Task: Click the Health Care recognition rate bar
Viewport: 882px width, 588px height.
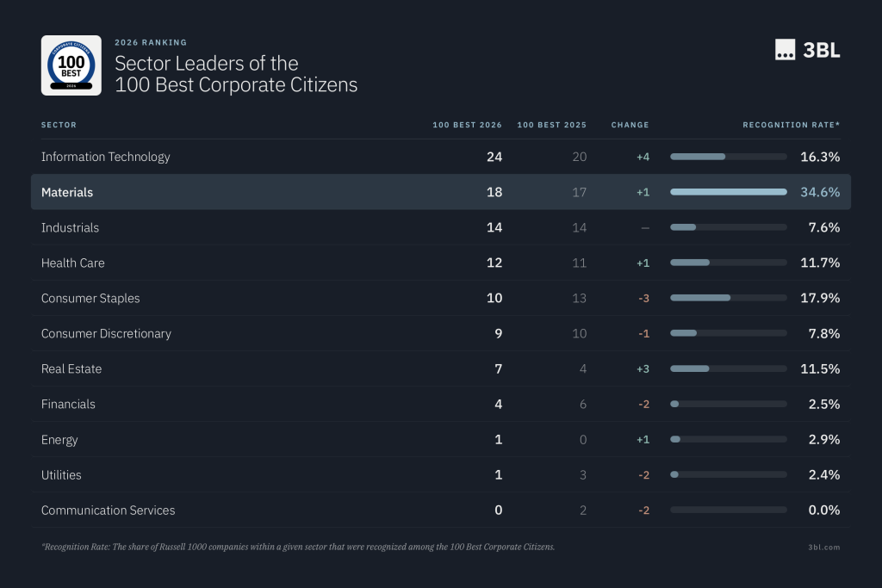Action: [729, 263]
